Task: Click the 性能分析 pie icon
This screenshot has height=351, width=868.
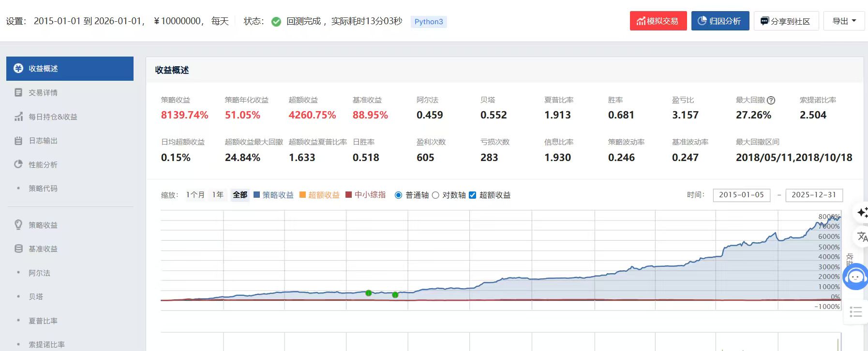Action: click(x=18, y=164)
